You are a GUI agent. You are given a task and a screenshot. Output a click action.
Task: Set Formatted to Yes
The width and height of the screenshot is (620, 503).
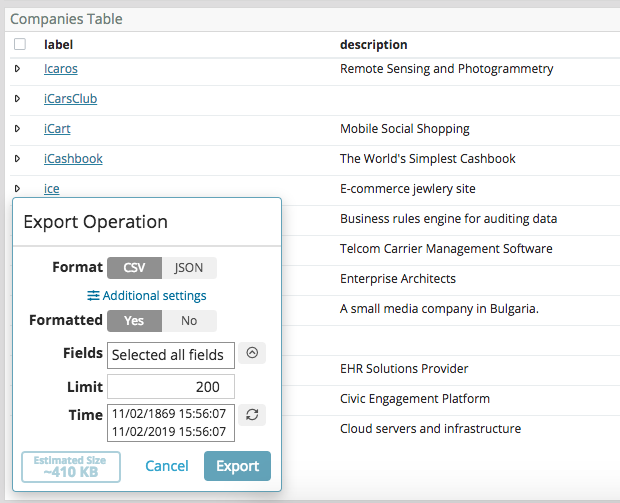click(134, 320)
